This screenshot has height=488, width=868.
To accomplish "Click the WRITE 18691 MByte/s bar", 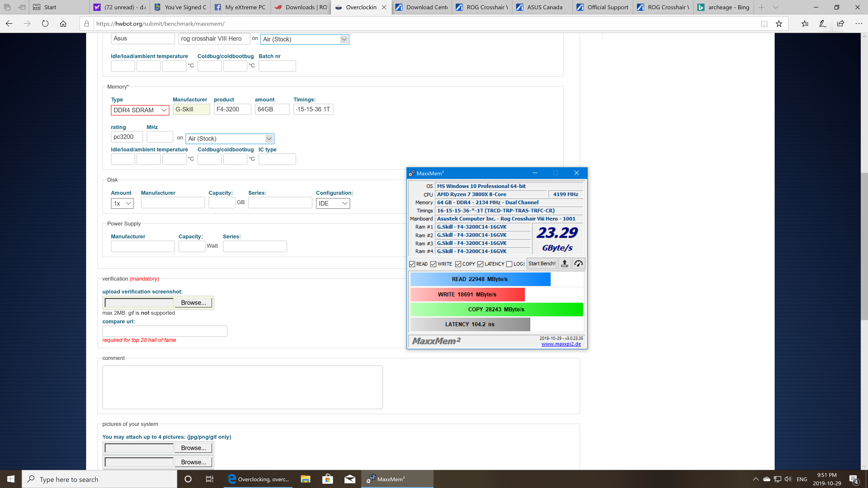I will point(467,294).
